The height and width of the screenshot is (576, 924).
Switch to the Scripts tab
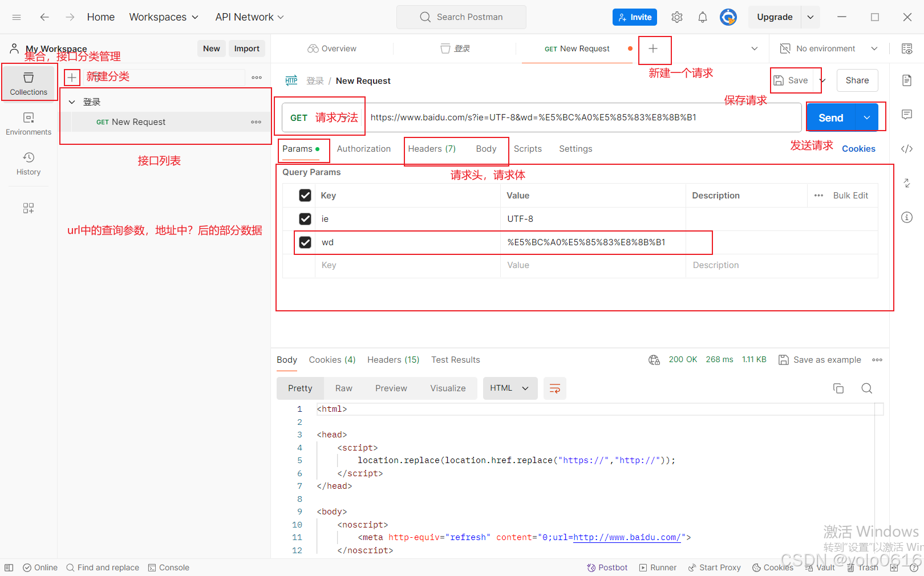click(x=528, y=149)
